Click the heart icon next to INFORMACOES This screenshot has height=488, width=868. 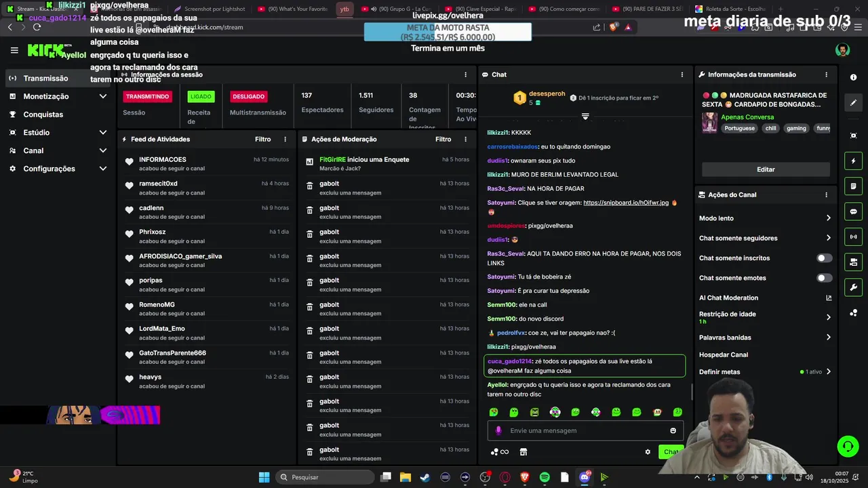coord(129,161)
